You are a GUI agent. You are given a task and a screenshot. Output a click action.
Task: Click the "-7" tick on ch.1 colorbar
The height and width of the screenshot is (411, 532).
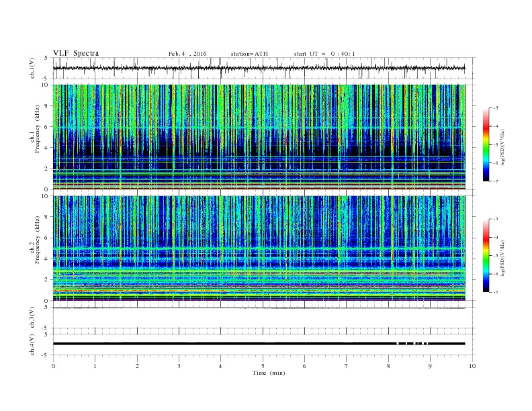pos(495,181)
